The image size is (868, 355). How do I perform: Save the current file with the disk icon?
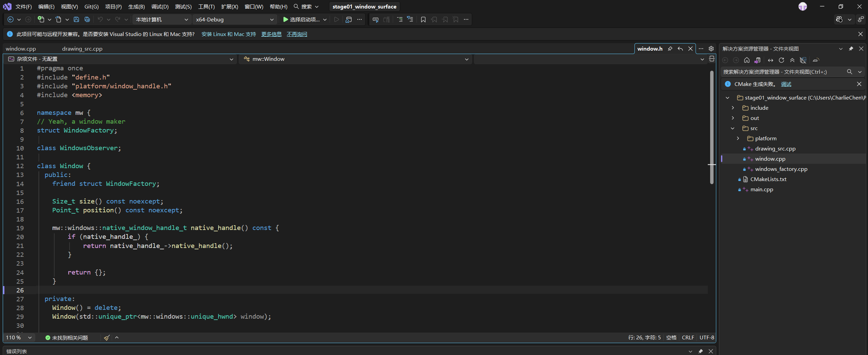76,19
